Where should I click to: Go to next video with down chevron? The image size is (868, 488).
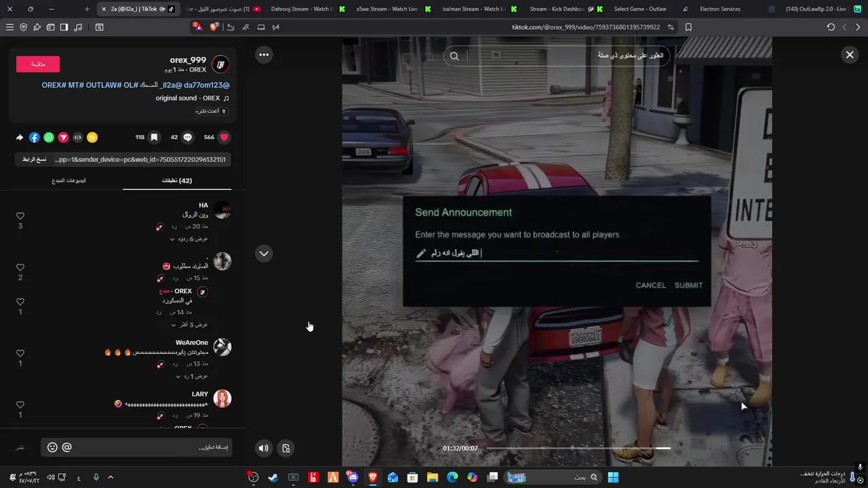pos(264,253)
